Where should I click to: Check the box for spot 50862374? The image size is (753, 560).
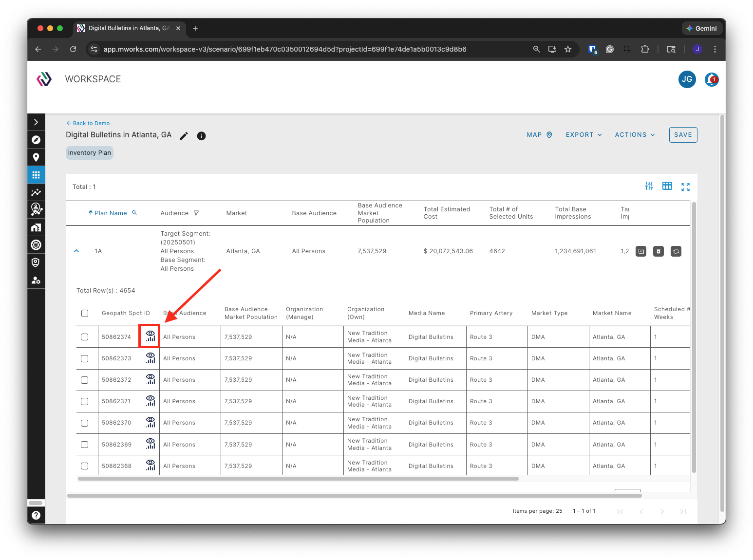click(x=85, y=337)
